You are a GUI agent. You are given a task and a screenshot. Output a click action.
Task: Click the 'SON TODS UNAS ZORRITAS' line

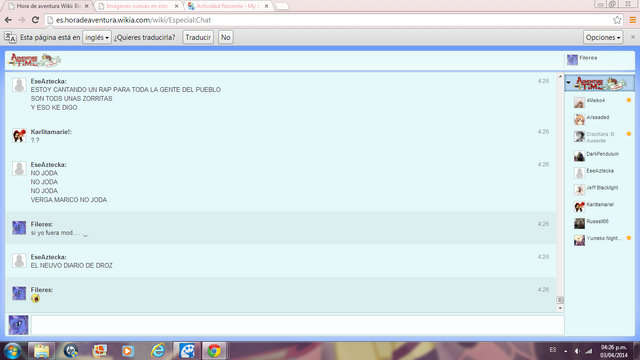[71, 99]
